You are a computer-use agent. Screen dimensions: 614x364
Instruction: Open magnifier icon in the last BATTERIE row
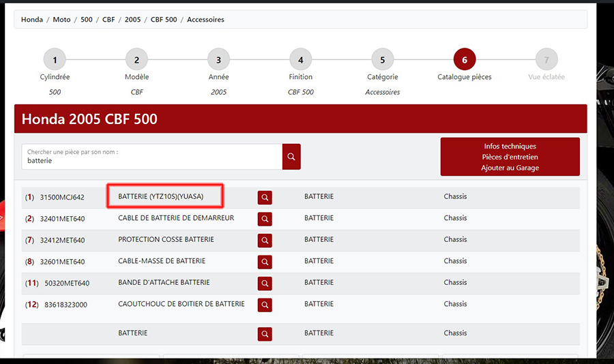coord(265,334)
